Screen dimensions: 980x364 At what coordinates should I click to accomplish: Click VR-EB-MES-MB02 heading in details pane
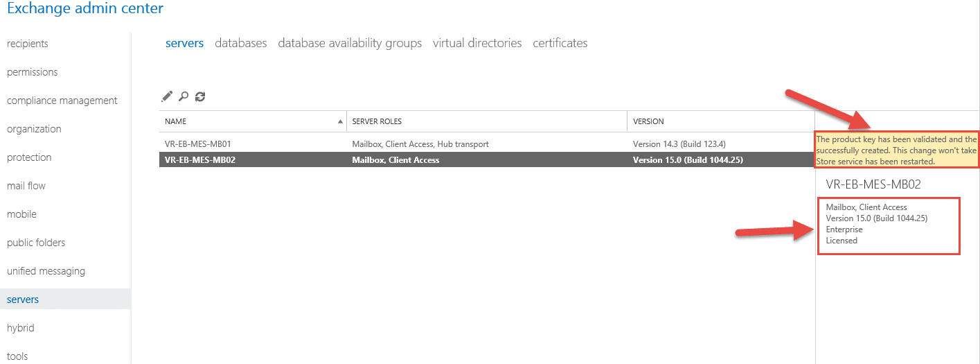[873, 184]
